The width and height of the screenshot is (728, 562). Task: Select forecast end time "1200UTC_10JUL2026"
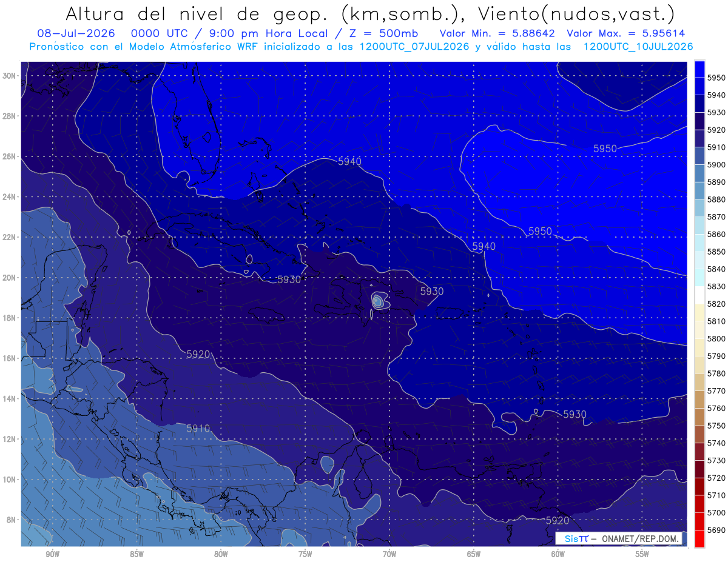[x=638, y=46]
